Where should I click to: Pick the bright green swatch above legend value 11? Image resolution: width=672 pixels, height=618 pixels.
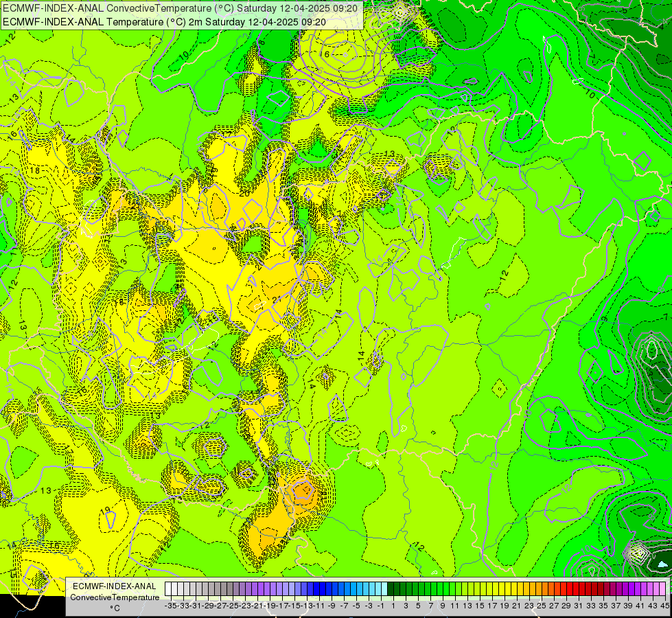tap(452, 588)
